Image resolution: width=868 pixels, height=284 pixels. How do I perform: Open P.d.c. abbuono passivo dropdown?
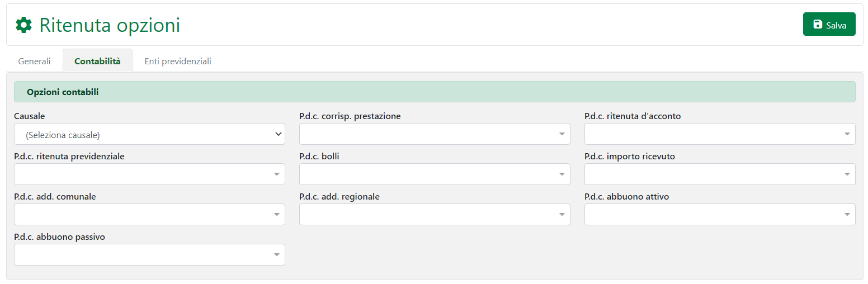point(149,255)
